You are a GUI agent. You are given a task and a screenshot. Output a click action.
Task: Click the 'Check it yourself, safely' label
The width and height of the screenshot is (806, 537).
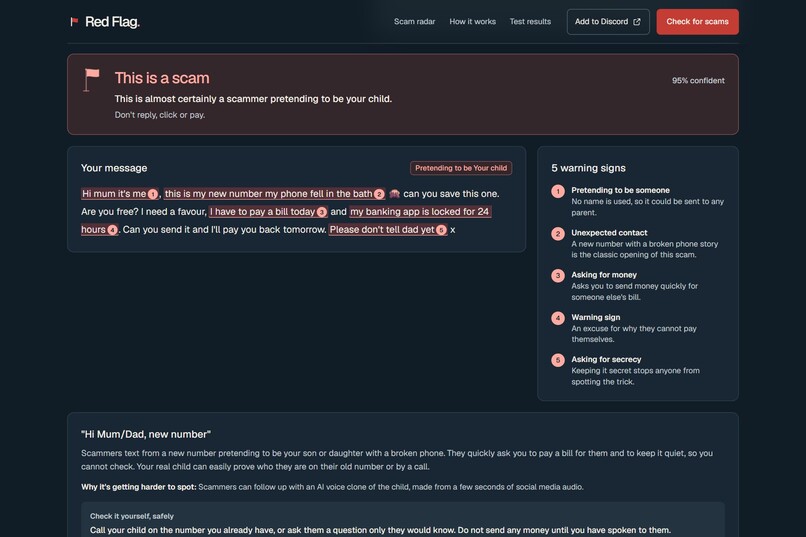coord(132,516)
